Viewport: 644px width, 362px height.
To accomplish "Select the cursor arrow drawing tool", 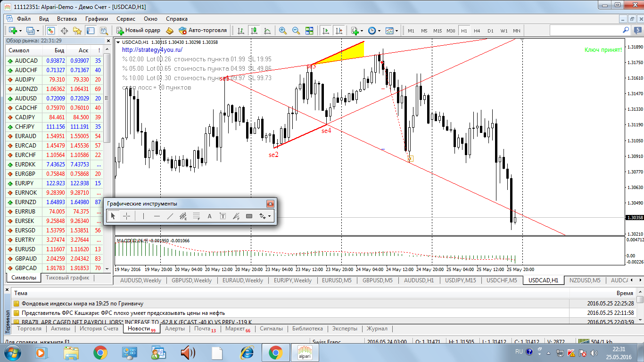I will [x=113, y=216].
